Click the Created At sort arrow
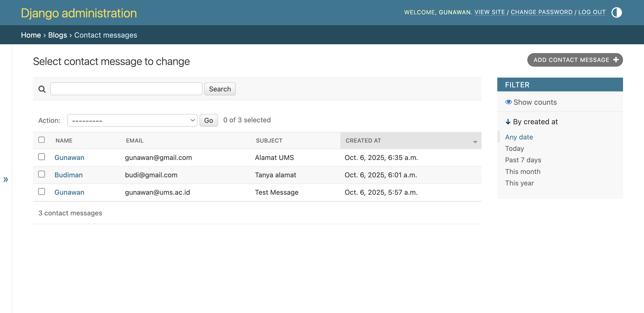 (x=475, y=142)
